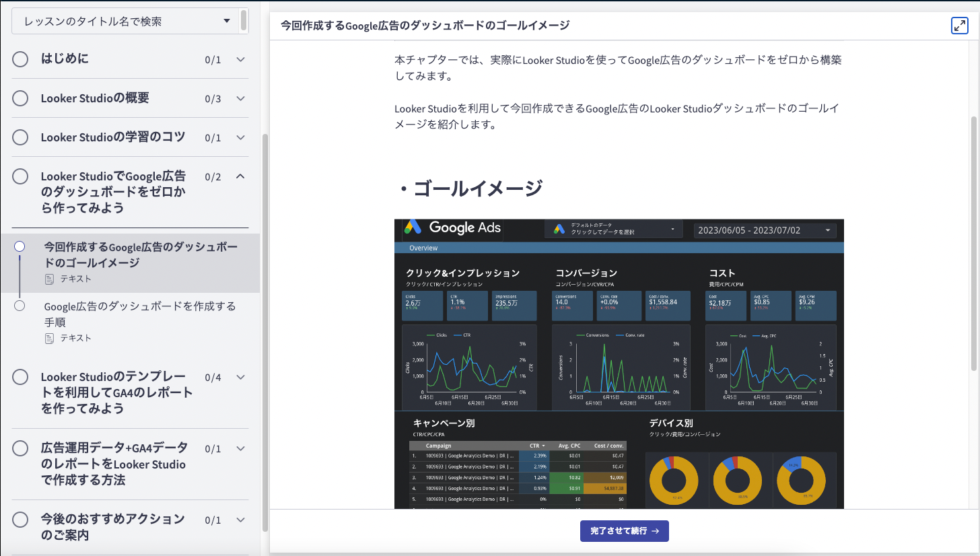Click the 0/3 count beside Looker Studioの概要
The width and height of the screenshot is (980, 556).
213,99
